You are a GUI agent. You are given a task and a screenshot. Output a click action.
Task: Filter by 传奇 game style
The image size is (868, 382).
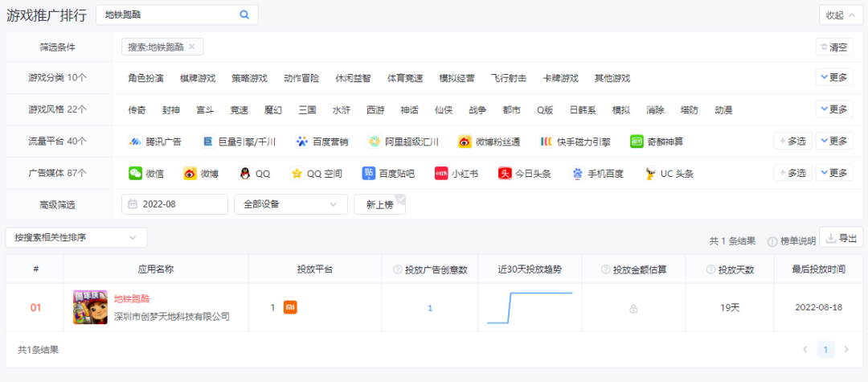click(137, 110)
